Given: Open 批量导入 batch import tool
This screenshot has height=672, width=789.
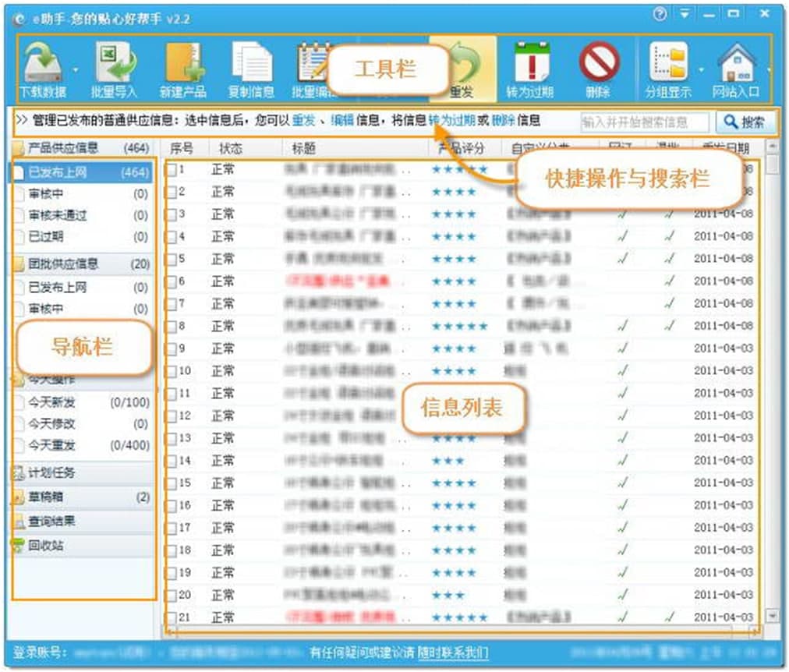Looking at the screenshot, I should pyautogui.click(x=115, y=63).
